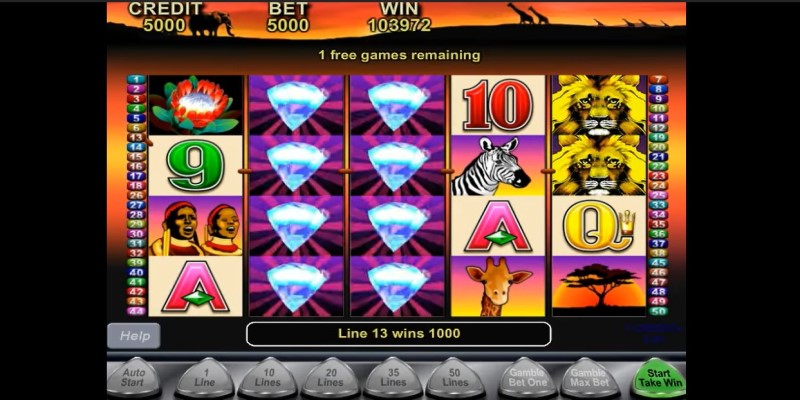Click the green 9 symbol
Image resolution: width=800 pixels, height=400 pixels.
[195, 166]
